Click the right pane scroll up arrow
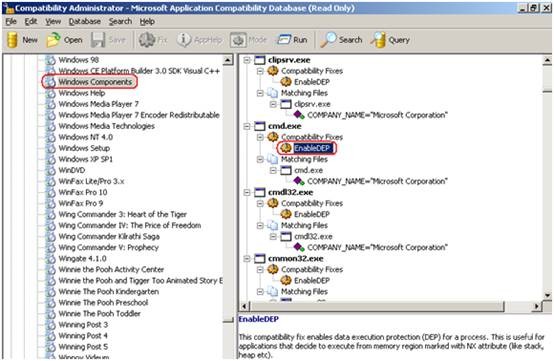 coord(547,60)
